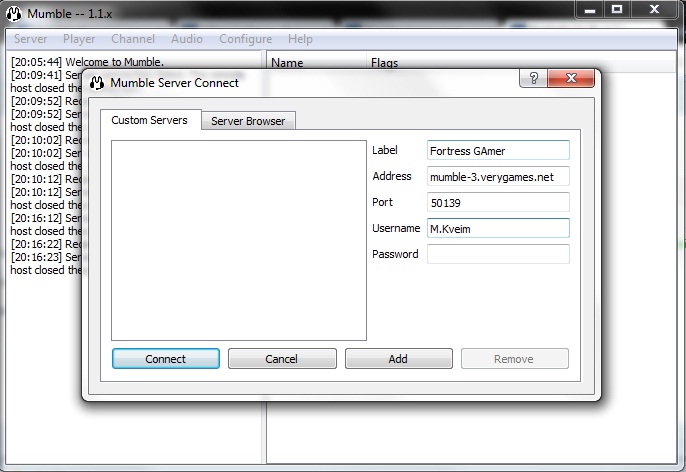Focus the Label field with Fortress GAmer
This screenshot has width=686, height=472.
(498, 150)
